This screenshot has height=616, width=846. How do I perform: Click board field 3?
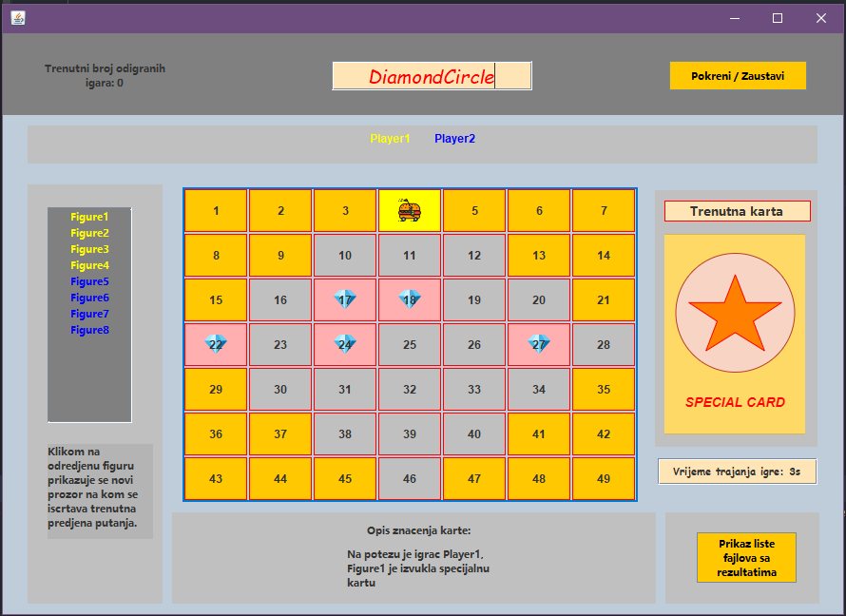click(345, 210)
